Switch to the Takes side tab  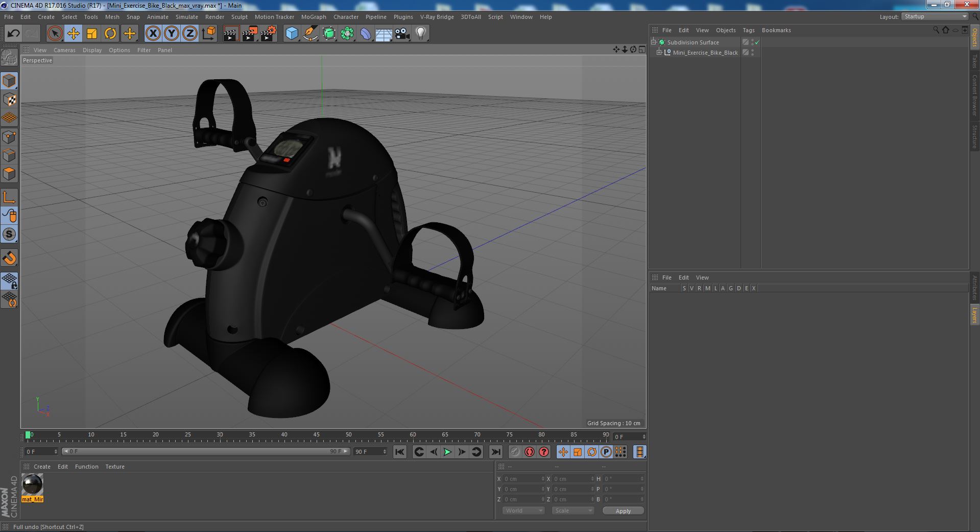(x=974, y=61)
